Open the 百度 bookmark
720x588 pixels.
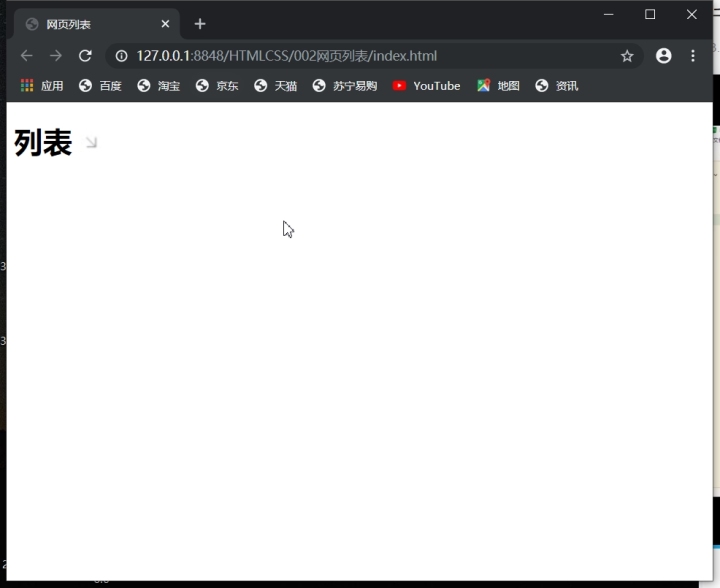pyautogui.click(x=100, y=86)
